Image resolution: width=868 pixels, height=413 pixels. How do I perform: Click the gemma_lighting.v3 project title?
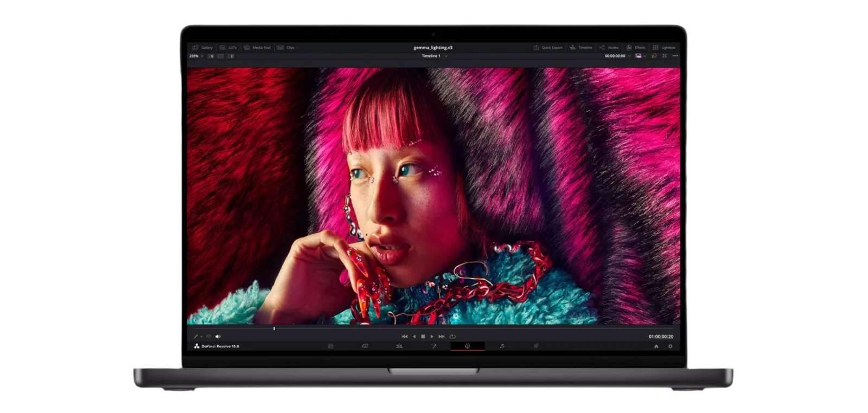tap(433, 48)
